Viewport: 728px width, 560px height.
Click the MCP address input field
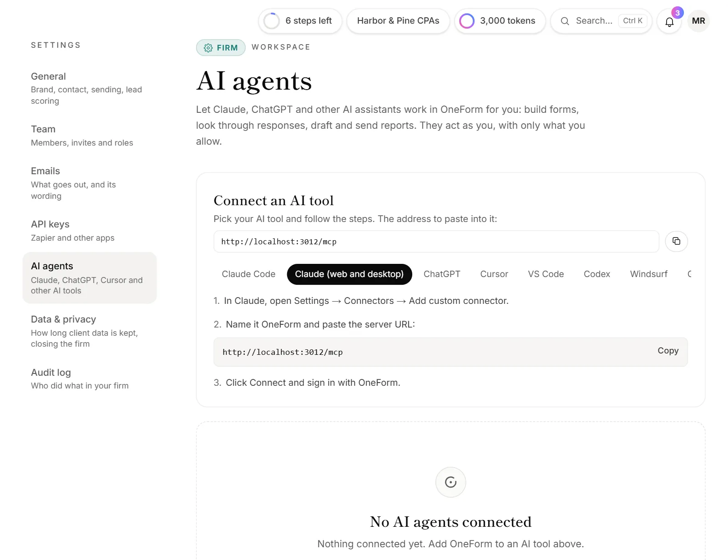pyautogui.click(x=436, y=242)
